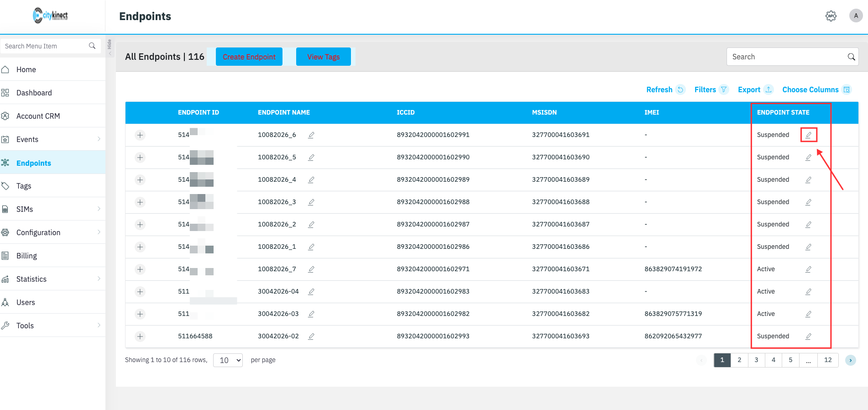Expand row of endpoint 10082026_7
868x410 pixels.
(x=140, y=269)
